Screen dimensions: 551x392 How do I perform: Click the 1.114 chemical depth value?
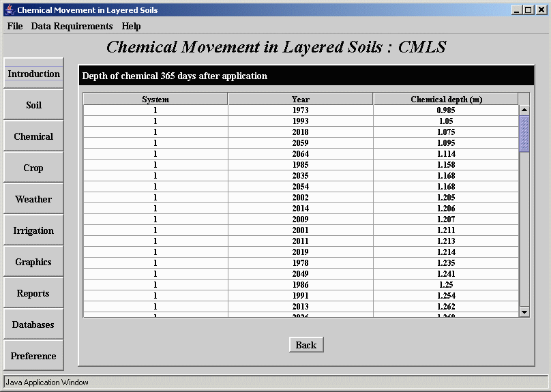tap(446, 154)
